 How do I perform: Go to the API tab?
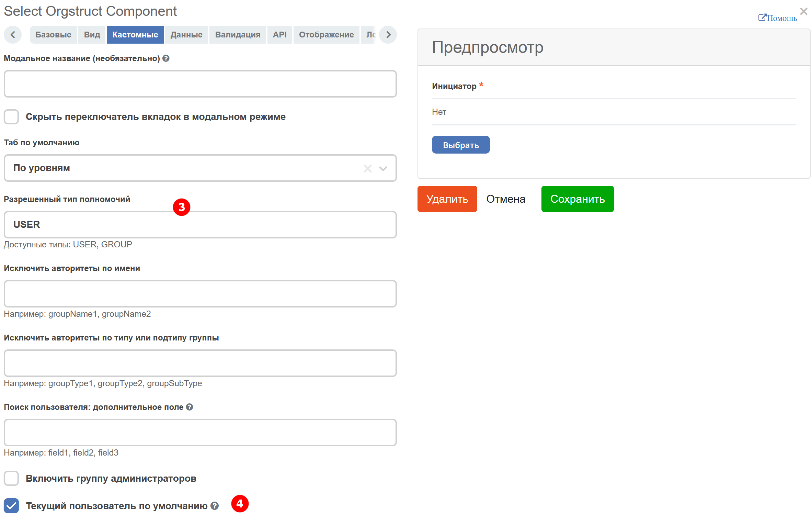click(x=280, y=35)
